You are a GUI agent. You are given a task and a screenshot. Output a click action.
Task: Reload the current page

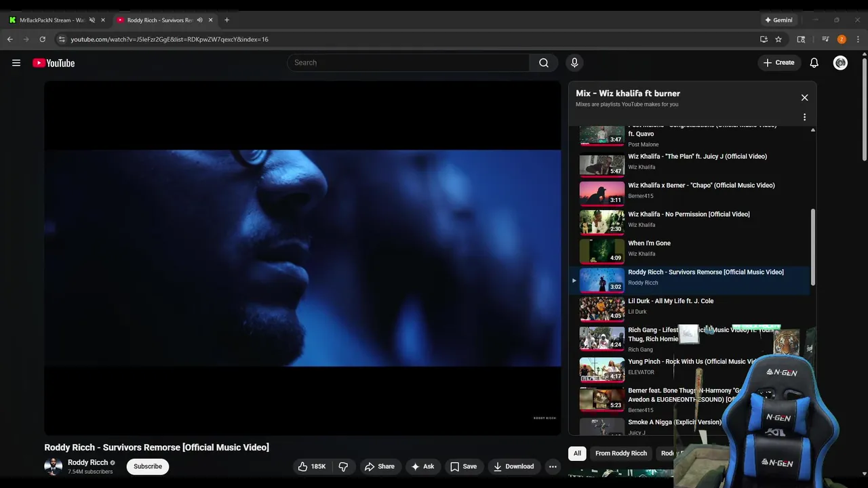[43, 39]
